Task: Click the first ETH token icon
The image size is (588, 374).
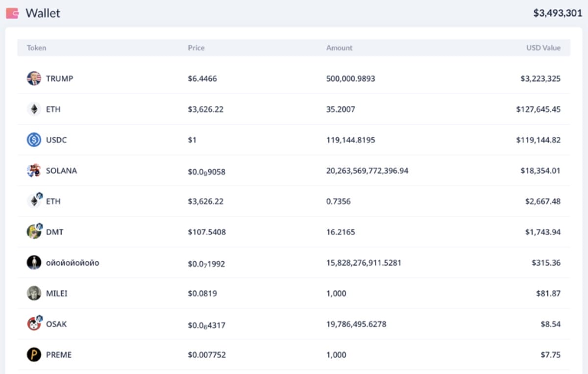Action: (x=34, y=109)
